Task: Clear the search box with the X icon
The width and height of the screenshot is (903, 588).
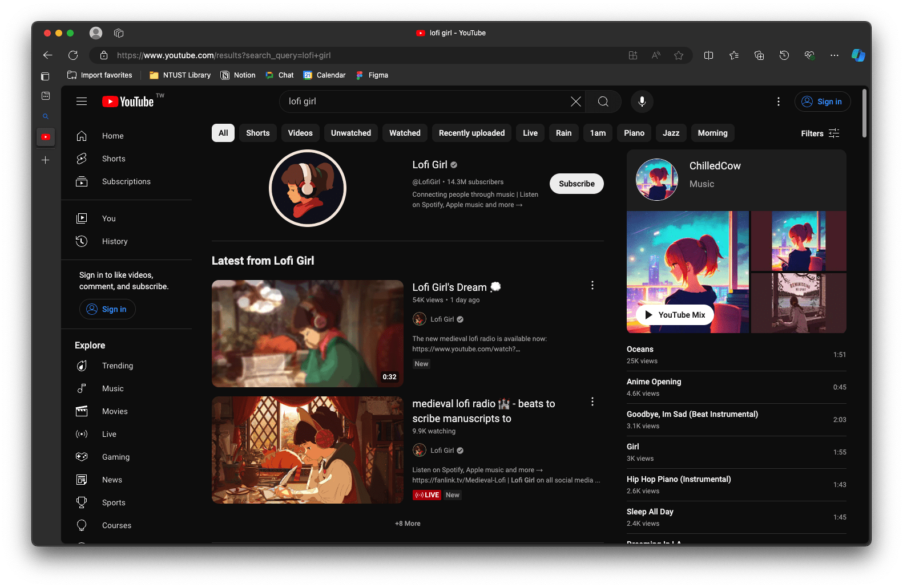Action: pos(576,102)
